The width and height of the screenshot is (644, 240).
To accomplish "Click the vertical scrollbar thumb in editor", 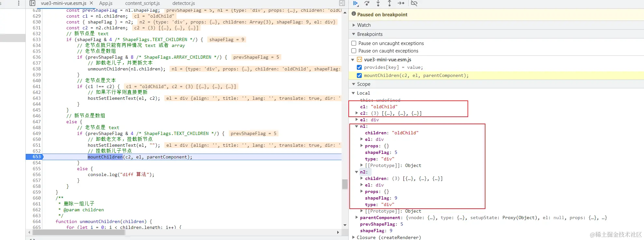I will pyautogui.click(x=345, y=184).
